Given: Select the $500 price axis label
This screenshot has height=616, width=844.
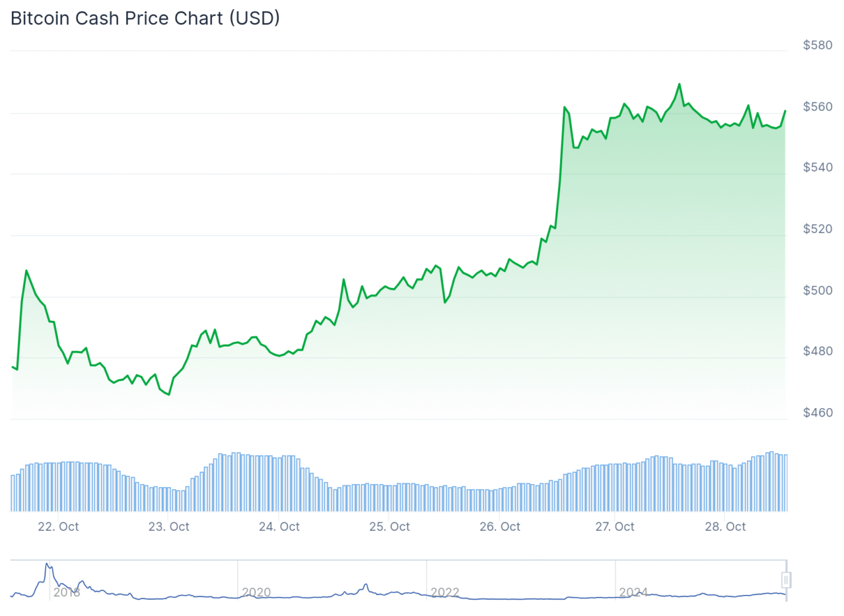Looking at the screenshot, I should click(818, 291).
